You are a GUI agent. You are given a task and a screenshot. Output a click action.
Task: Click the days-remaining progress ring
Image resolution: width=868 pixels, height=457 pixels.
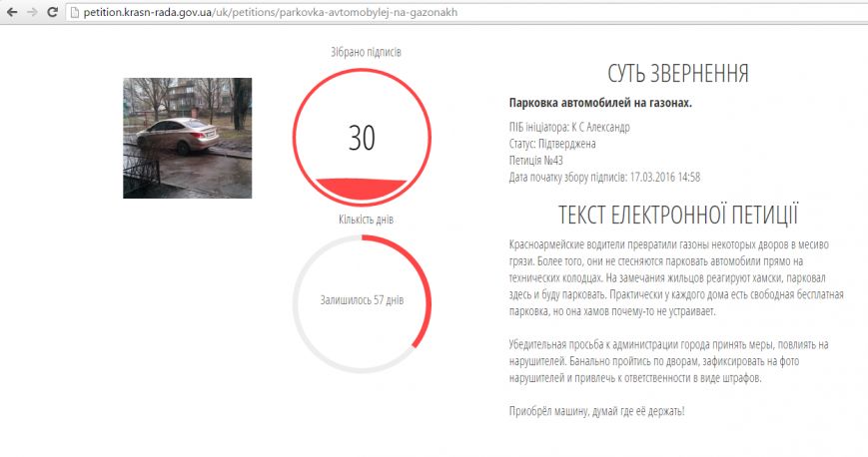click(362, 303)
